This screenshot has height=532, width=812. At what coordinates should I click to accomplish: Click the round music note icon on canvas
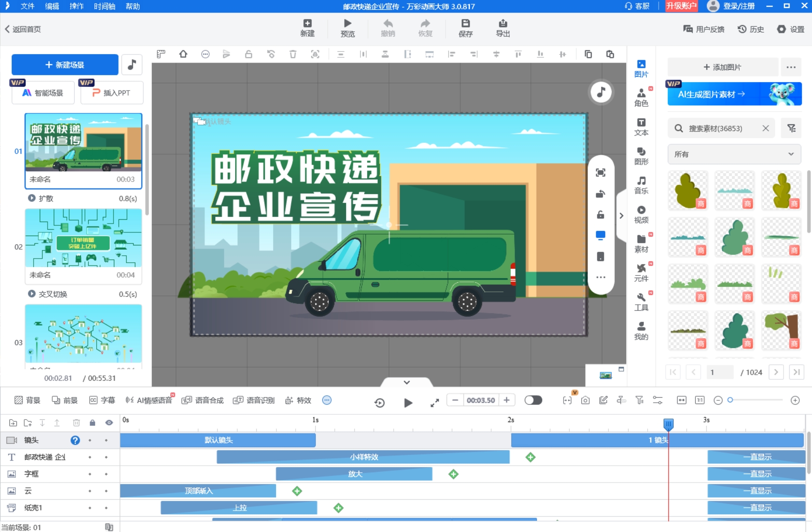[601, 92]
